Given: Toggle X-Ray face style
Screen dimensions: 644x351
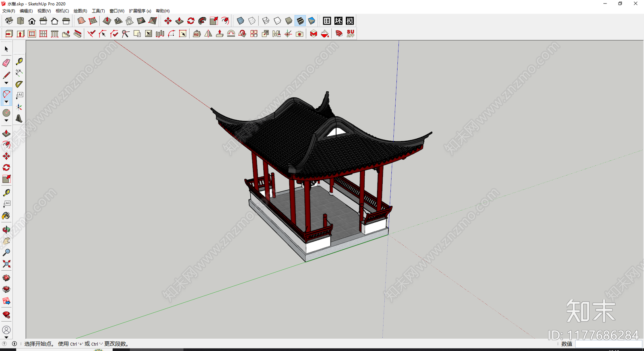Looking at the screenshot, I should (240, 21).
